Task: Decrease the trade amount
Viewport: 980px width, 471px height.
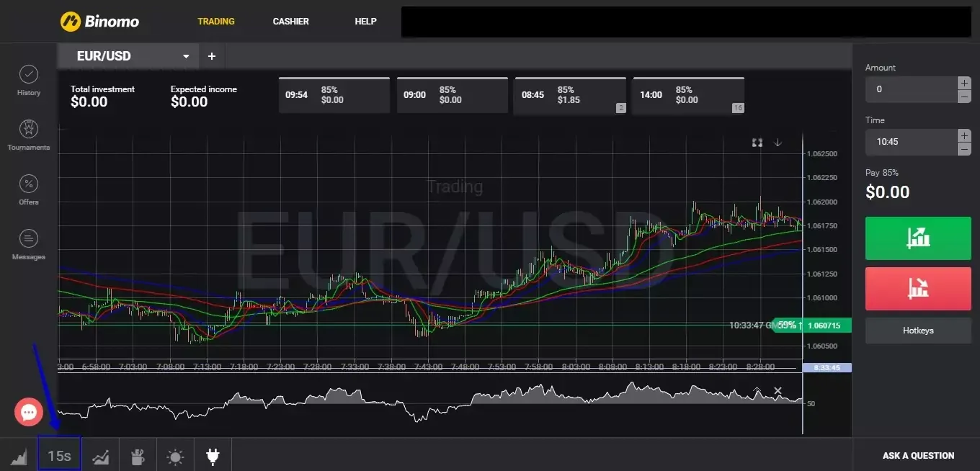Action: point(964,96)
